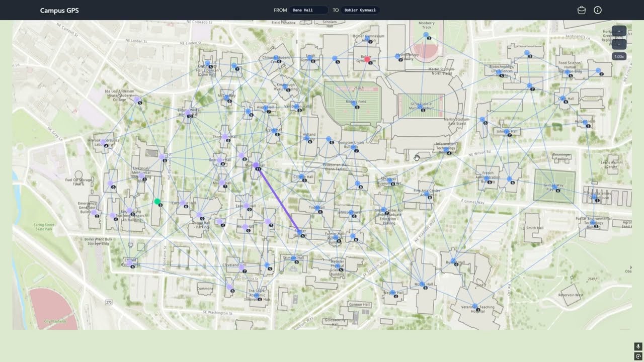644x362 pixels.
Task: Select the Johnson Tower node
Action: click(351, 213)
